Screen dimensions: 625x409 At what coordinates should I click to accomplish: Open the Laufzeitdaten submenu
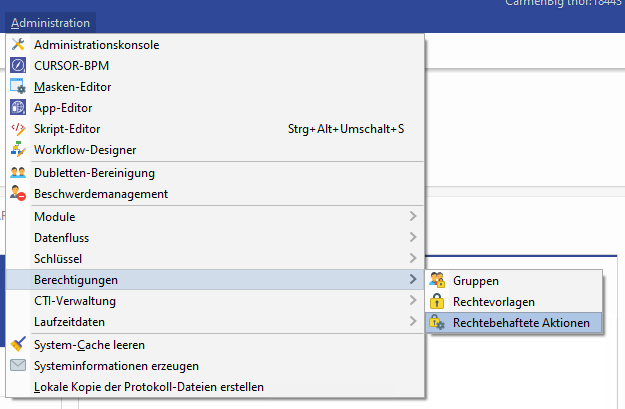pos(69,322)
